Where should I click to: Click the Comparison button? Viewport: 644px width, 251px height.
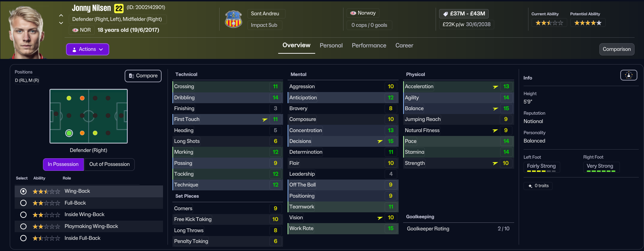tap(616, 49)
